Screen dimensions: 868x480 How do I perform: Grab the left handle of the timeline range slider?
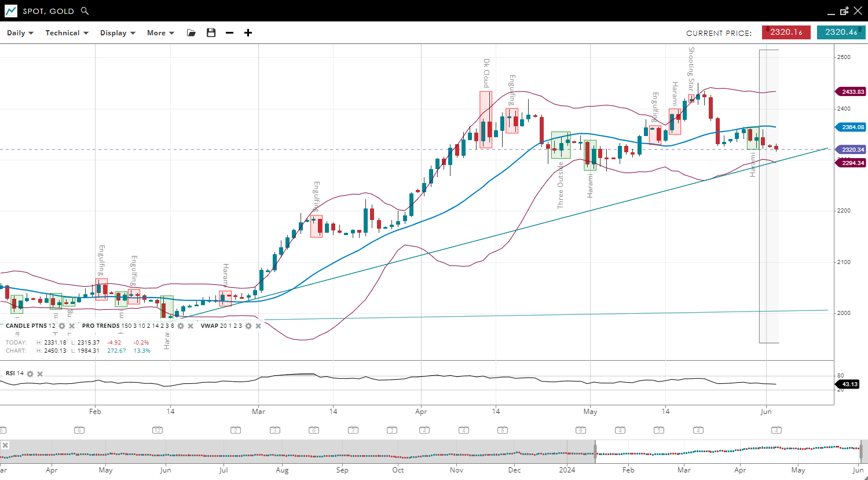pyautogui.click(x=595, y=451)
